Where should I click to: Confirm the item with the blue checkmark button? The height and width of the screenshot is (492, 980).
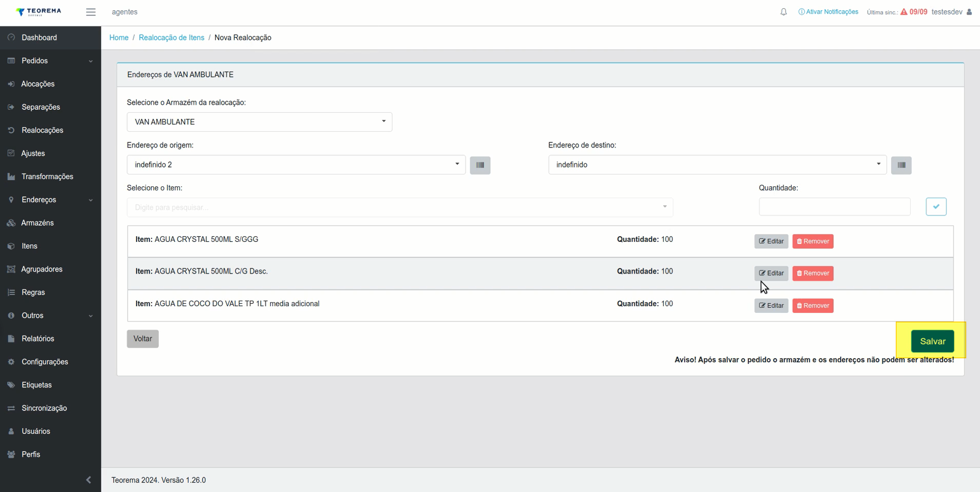(936, 207)
